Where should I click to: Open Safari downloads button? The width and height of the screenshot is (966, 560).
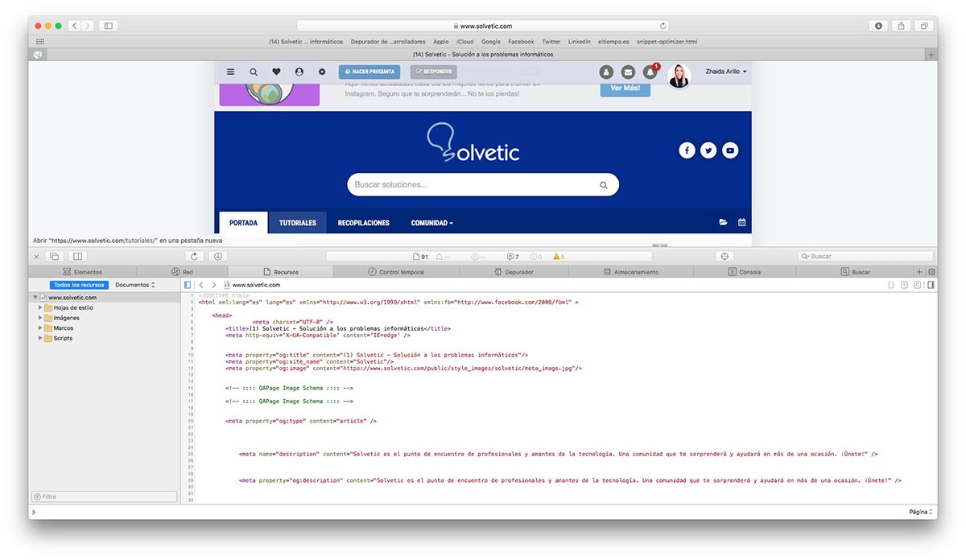[878, 26]
